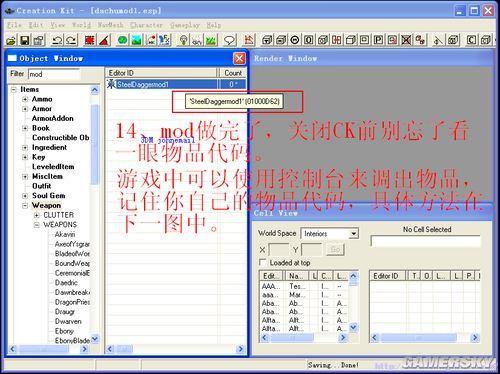Click the save floppy disk icon

pyautogui.click(x=25, y=40)
